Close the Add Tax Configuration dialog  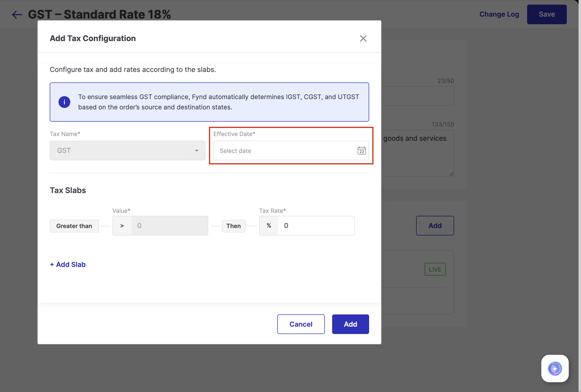tap(363, 38)
